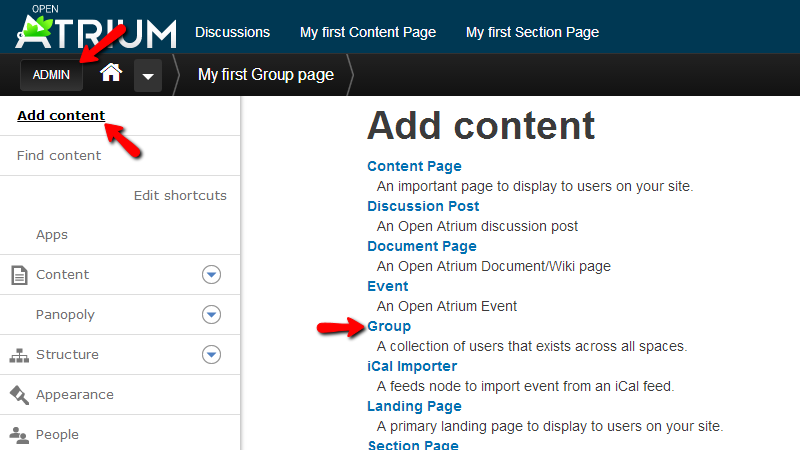Open the dropdown arrow next to home icon
This screenshot has width=800, height=450.
(x=148, y=76)
